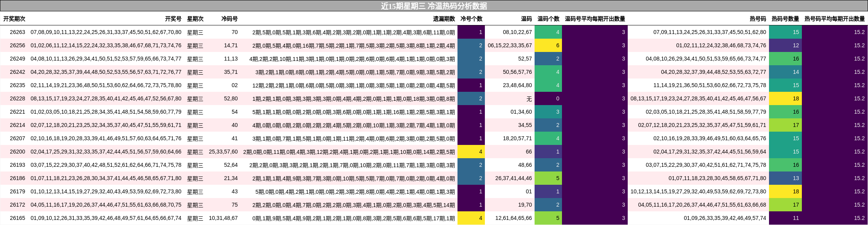Click yellow cold count 4 in row 26200
Screen dimensions: 868x225
(x=471, y=152)
